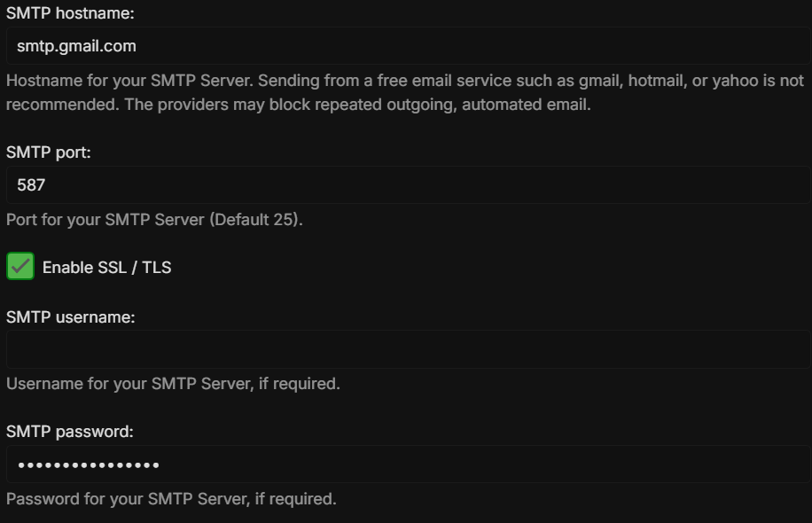Uncheck the green Enable SSL / TLS checkbox
Image resolution: width=812 pixels, height=523 pixels.
pyautogui.click(x=20, y=267)
